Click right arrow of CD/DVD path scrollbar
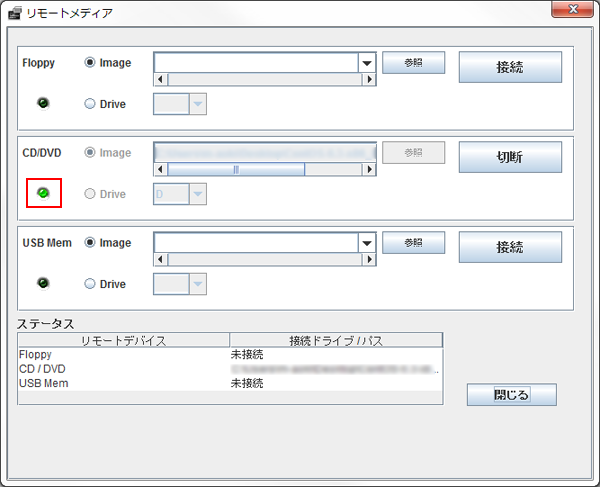600x487 pixels. click(369, 169)
